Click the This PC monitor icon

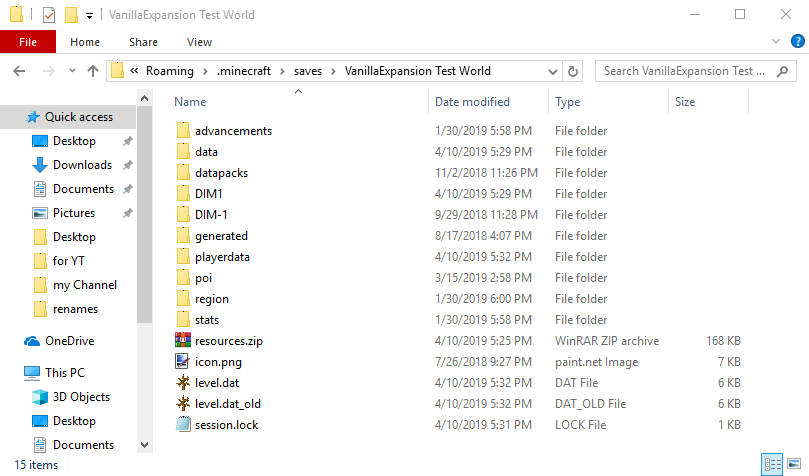32,373
